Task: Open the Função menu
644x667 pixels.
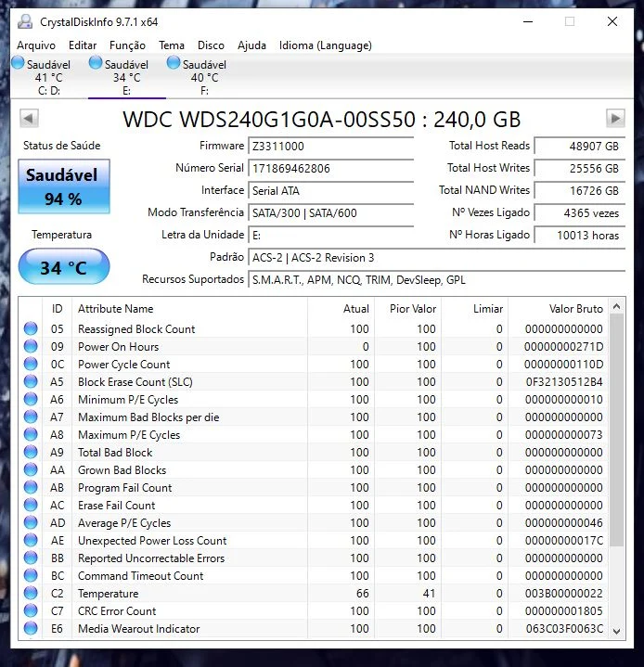Action: point(127,45)
